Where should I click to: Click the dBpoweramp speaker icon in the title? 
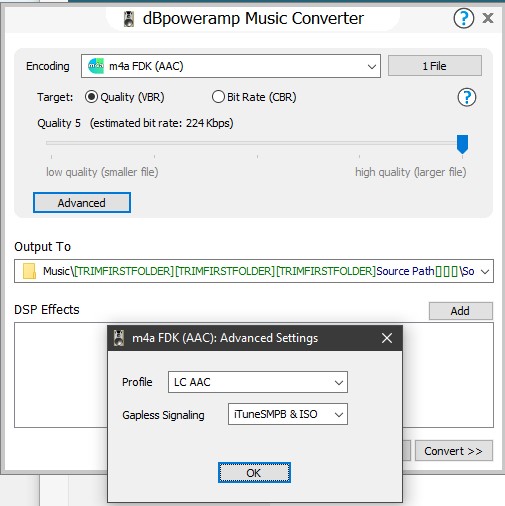point(129,19)
